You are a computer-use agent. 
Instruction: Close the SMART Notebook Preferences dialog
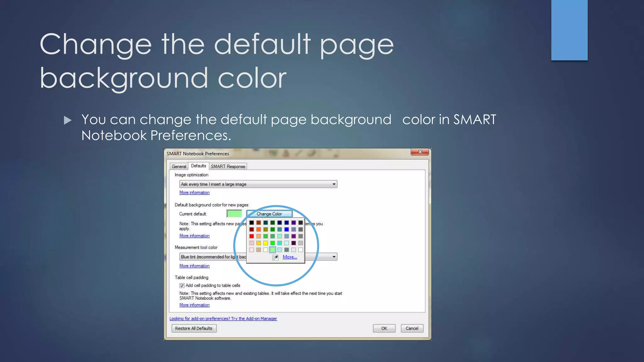click(x=420, y=152)
